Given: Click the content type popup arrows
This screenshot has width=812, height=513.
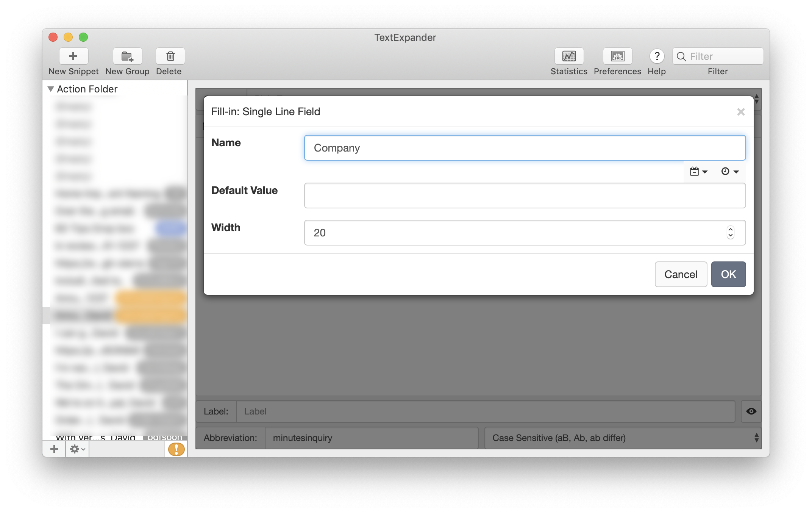Looking at the screenshot, I should point(756,99).
